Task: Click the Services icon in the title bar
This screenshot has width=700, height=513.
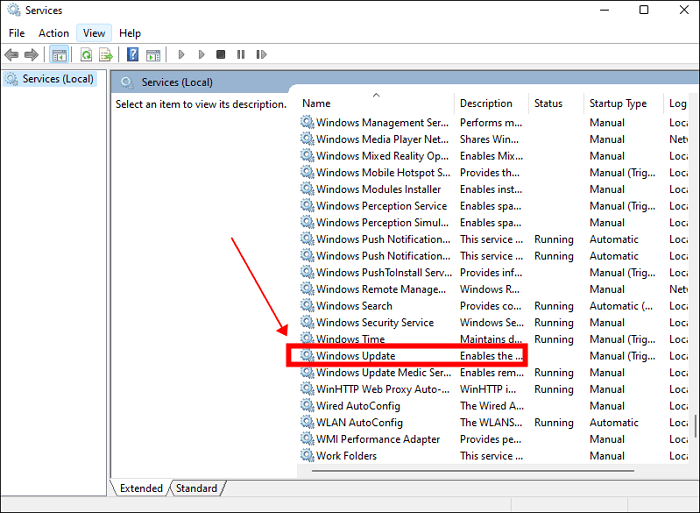Action: pyautogui.click(x=14, y=10)
